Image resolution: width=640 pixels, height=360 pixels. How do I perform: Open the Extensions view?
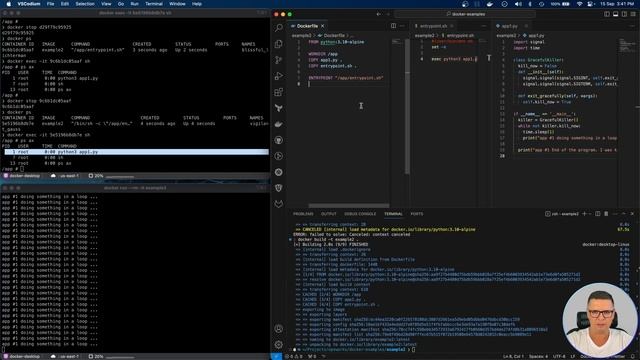(279, 92)
